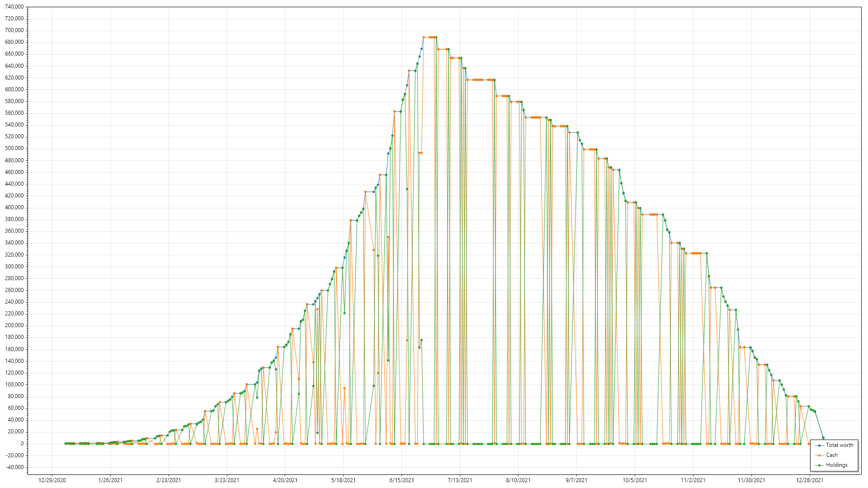This screenshot has height=488, width=868.
Task: Click the green Holdings legend marker
Action: pos(819,465)
